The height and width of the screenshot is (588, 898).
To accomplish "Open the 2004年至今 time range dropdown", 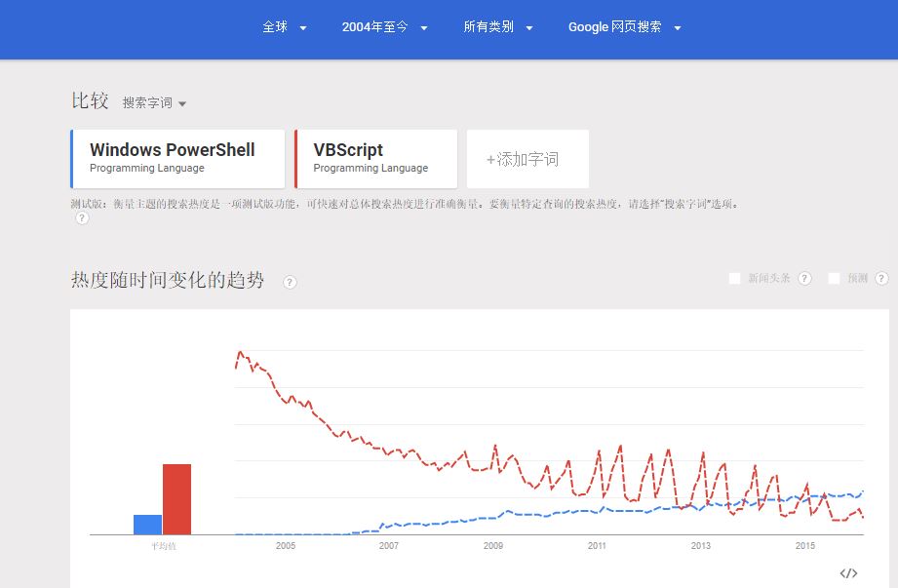I will pyautogui.click(x=384, y=27).
